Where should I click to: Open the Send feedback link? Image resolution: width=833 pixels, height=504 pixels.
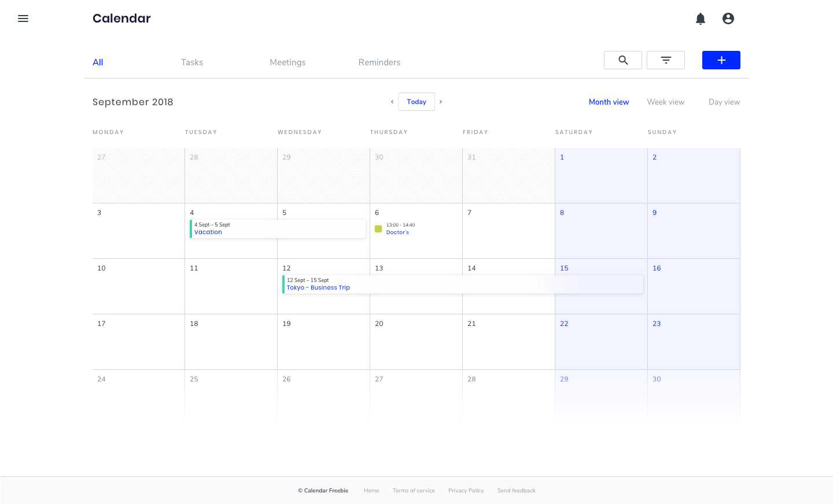click(x=516, y=490)
